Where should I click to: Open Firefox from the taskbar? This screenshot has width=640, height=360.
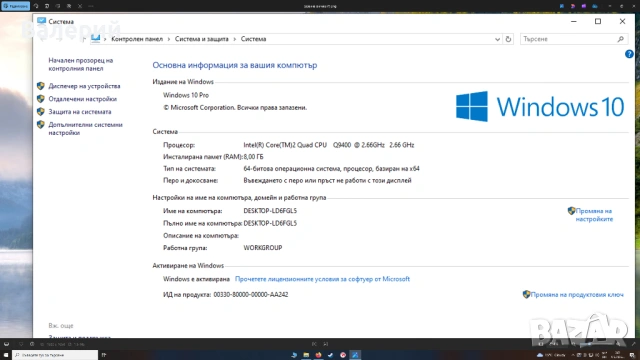[x=318, y=355]
